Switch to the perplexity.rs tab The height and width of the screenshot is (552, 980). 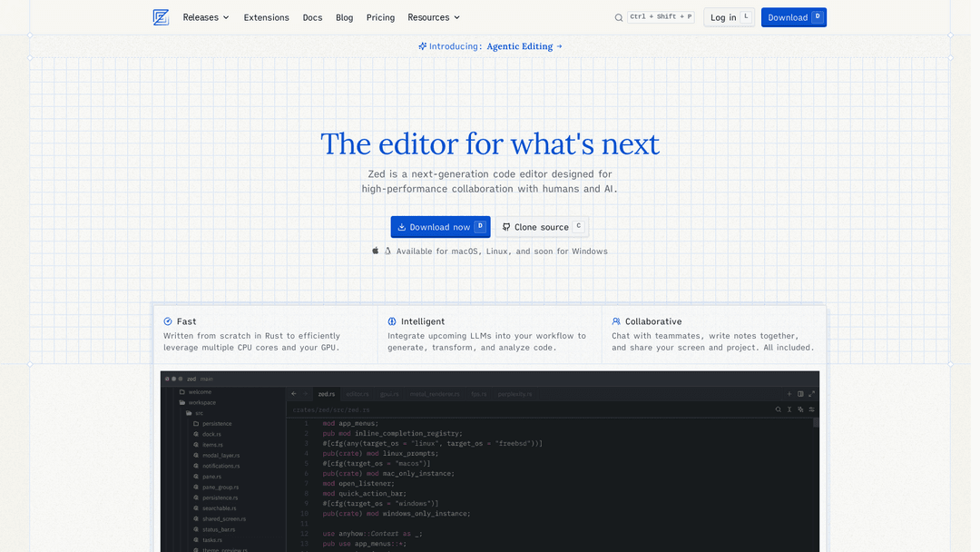(515, 394)
